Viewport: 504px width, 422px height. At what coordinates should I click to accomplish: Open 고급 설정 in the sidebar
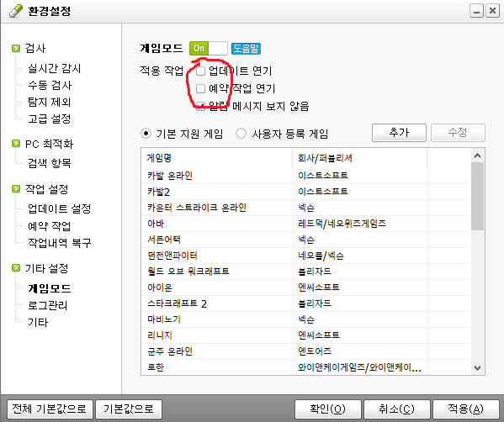49,119
